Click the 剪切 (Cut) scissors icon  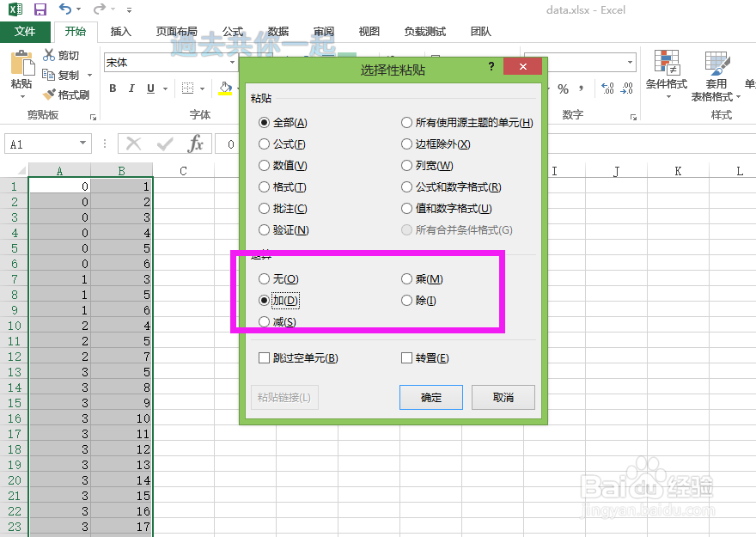tap(51, 55)
